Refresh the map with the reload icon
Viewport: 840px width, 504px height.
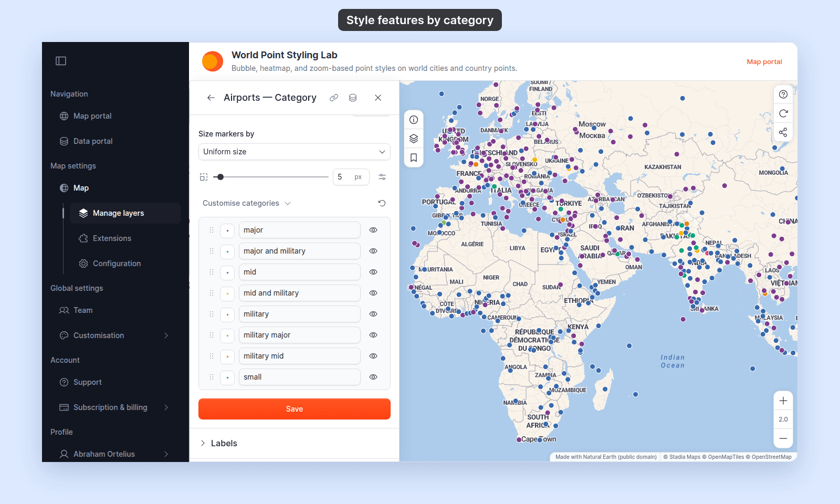[x=783, y=113]
